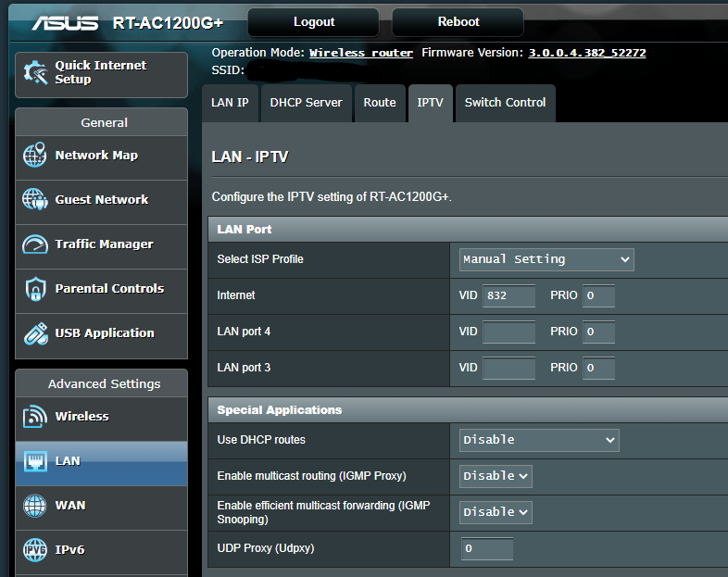Click the 'Select ISP Profile' label
728x577 pixels.
coord(260,259)
